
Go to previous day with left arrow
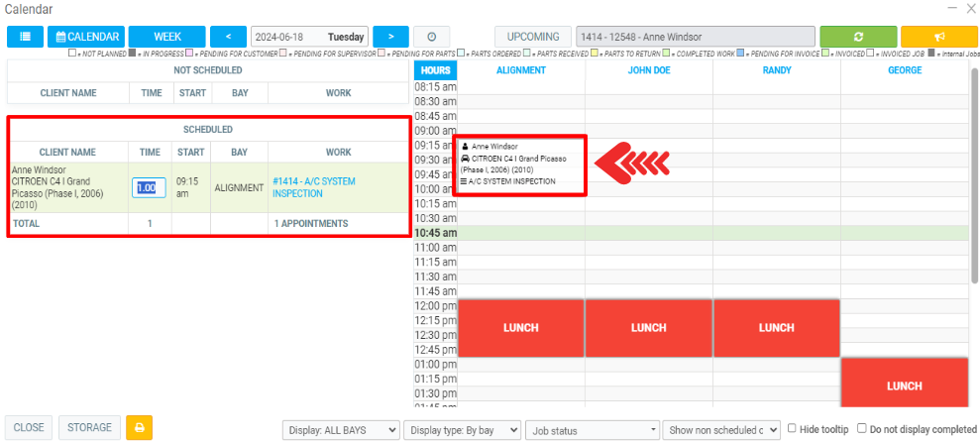[229, 37]
